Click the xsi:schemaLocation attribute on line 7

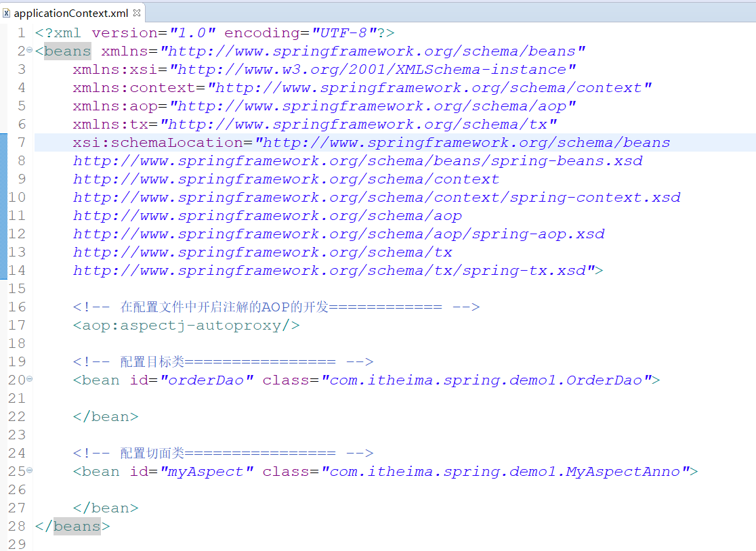371,143
